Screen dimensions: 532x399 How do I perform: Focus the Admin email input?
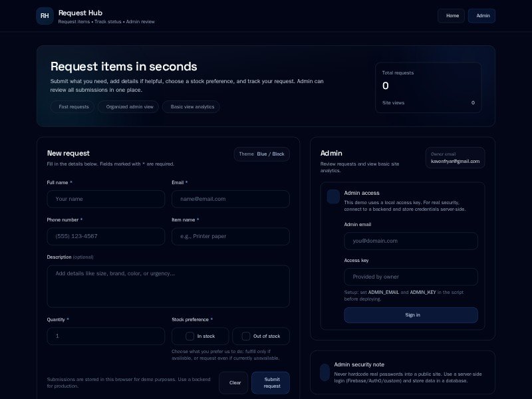click(x=411, y=241)
